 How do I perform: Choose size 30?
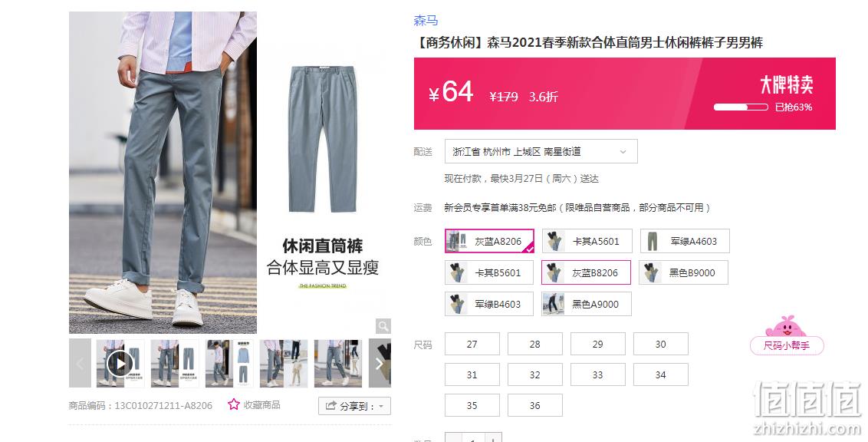coord(661,344)
